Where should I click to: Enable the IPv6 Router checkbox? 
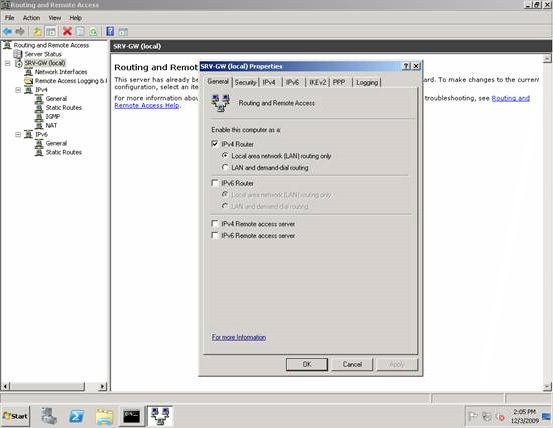click(214, 183)
